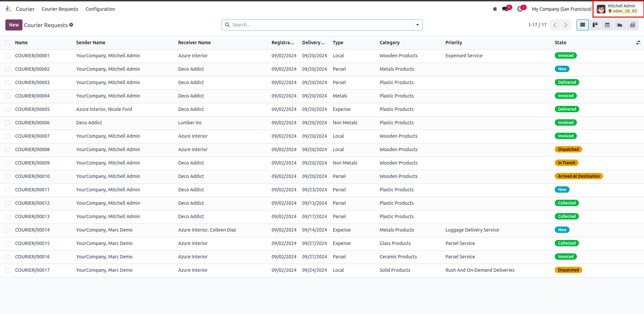The height and width of the screenshot is (314, 644).
Task: Sort by Category column header
Action: (x=389, y=43)
